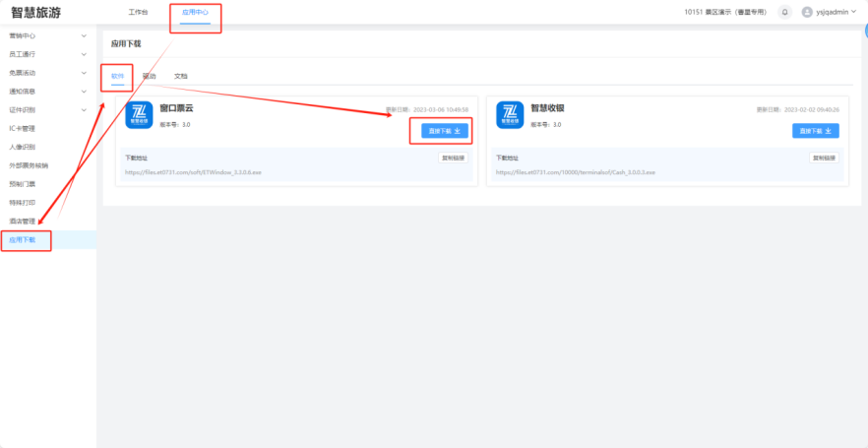This screenshot has width=868, height=448.
Task: Select the 驱动 tab
Action: point(149,76)
